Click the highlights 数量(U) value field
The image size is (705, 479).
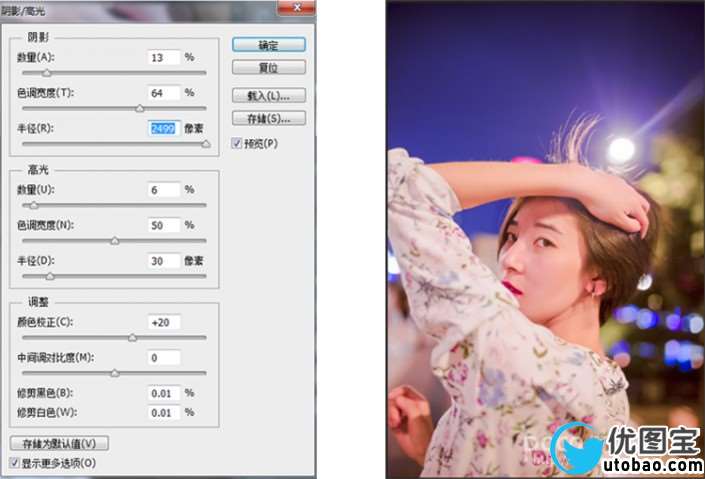click(x=164, y=190)
